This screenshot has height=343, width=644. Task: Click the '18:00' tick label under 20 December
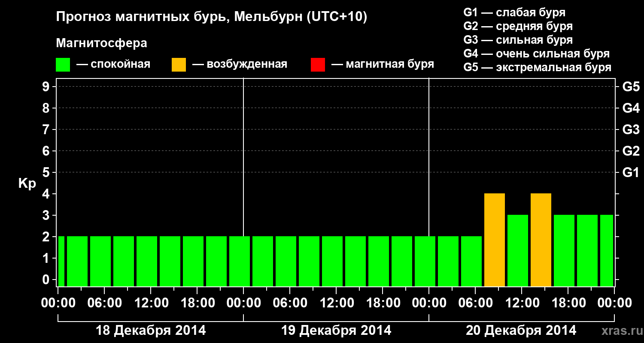pos(568,303)
